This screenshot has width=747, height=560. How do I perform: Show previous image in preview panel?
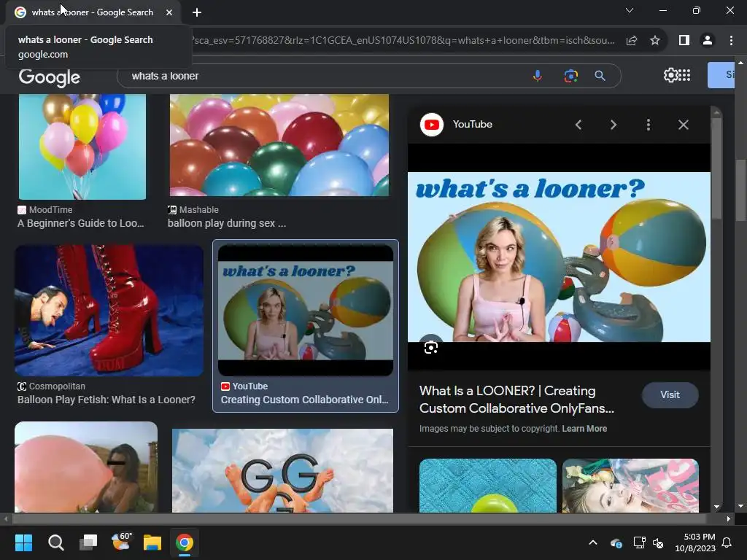click(578, 125)
